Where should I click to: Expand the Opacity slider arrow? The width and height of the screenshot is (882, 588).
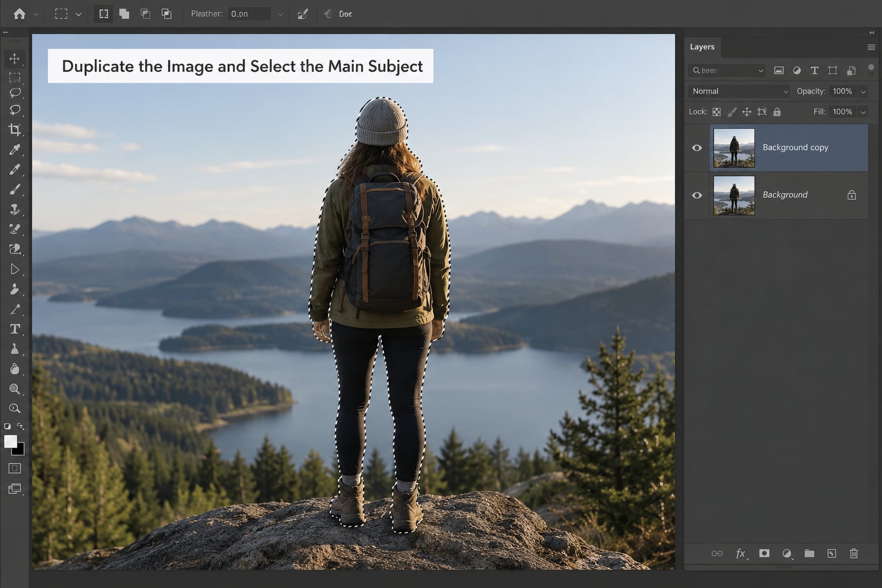(863, 91)
